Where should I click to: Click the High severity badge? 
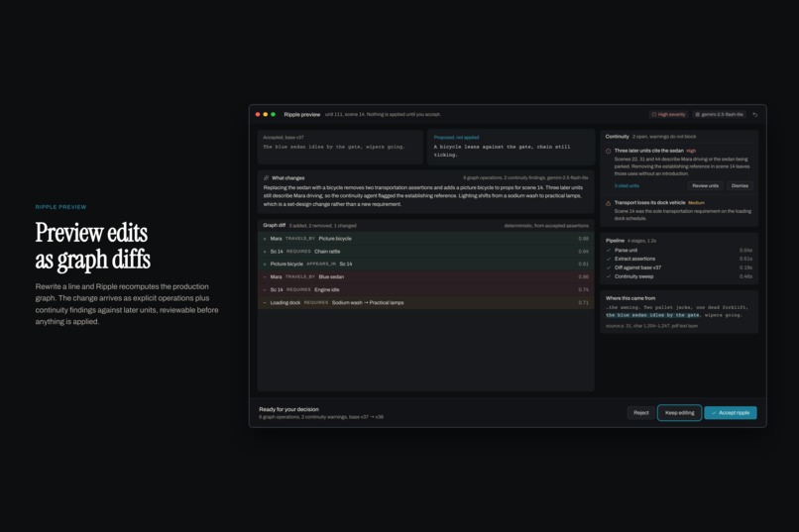(x=668, y=115)
